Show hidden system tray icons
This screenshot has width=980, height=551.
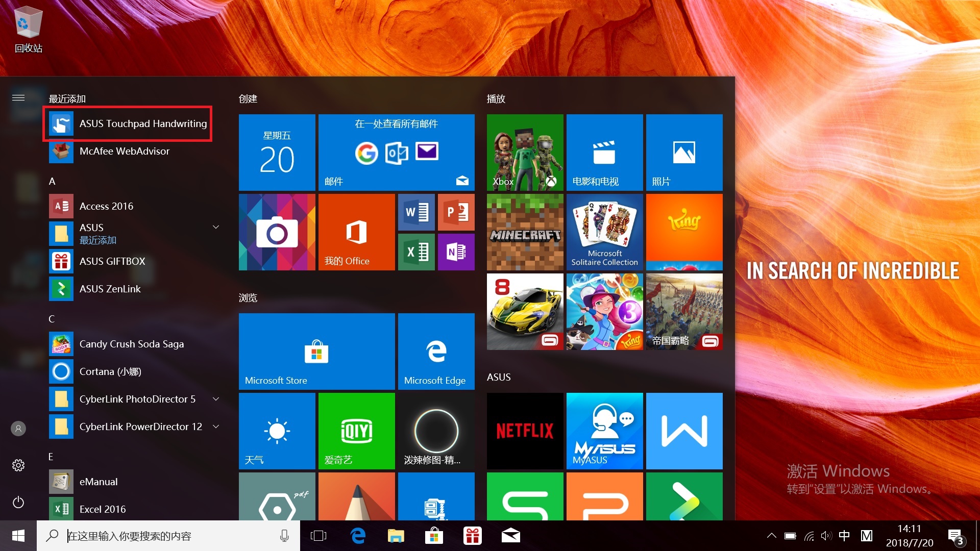[771, 536]
